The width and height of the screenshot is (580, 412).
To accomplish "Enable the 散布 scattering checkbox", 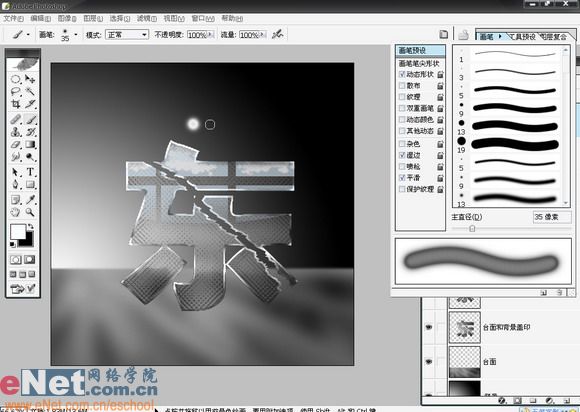I will pyautogui.click(x=402, y=86).
